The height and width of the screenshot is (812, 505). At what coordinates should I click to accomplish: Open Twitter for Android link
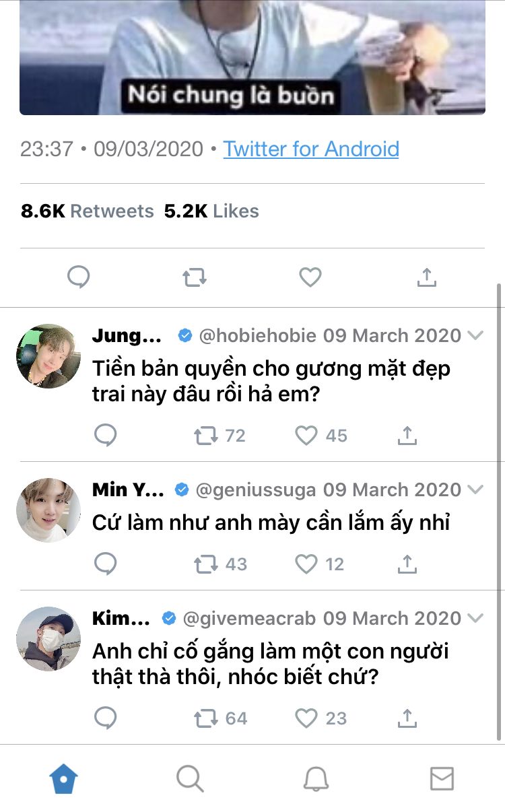[x=311, y=149]
